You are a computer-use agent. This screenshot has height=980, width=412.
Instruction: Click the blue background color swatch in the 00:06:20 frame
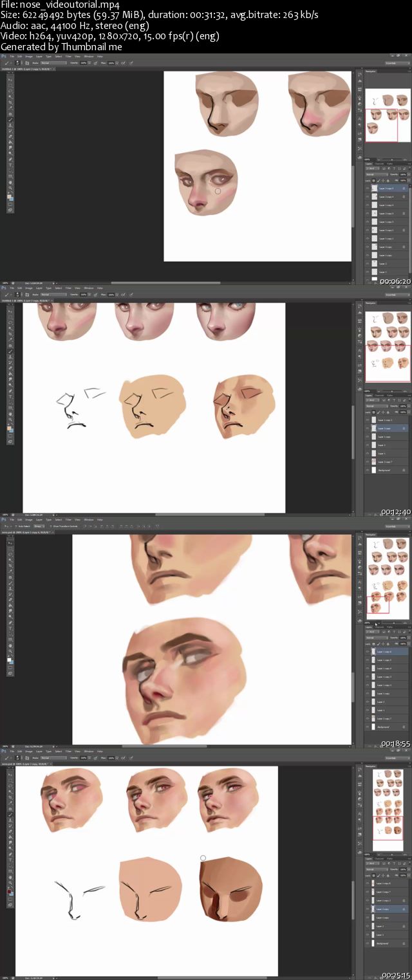pyautogui.click(x=12, y=199)
